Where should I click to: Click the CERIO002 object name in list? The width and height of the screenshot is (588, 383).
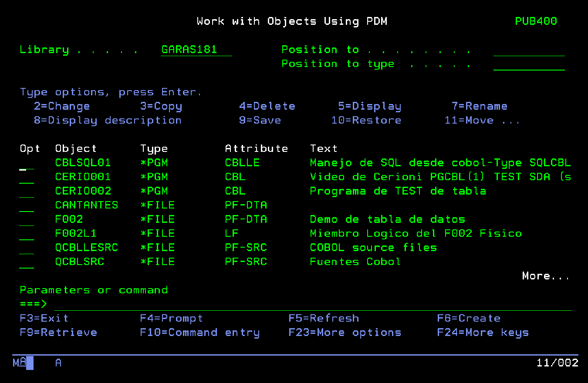click(x=83, y=191)
